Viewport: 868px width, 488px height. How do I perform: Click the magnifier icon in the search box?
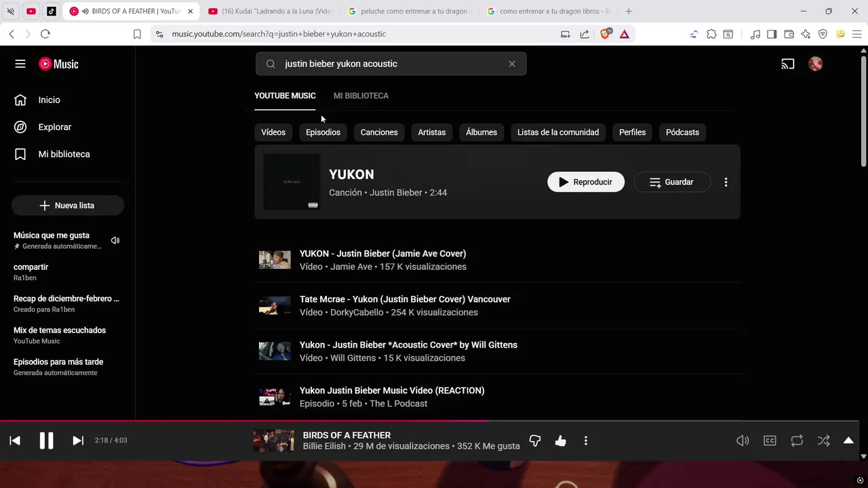(x=271, y=64)
